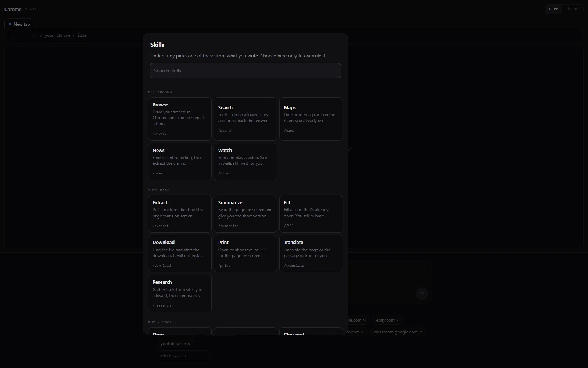Remove classroom.google.com from allowed sites

(420, 332)
